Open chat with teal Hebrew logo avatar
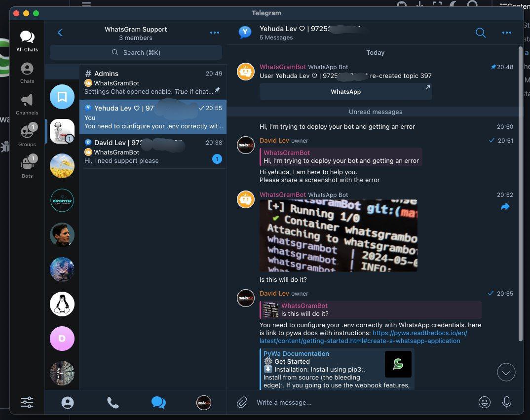Viewport: 530px width, 420px height. click(x=62, y=200)
